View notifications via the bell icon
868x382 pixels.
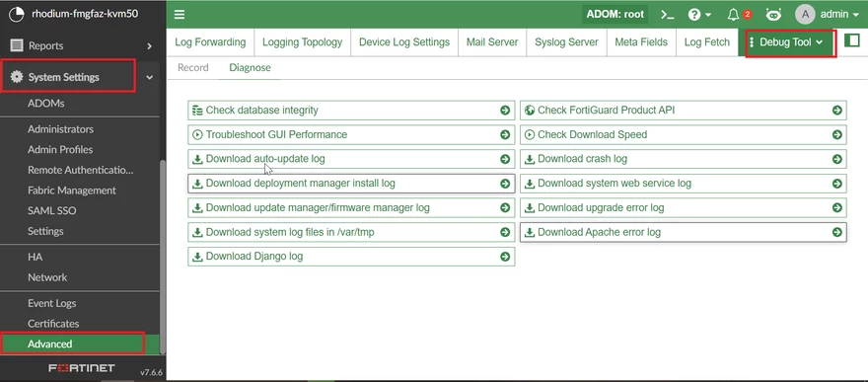pos(734,15)
